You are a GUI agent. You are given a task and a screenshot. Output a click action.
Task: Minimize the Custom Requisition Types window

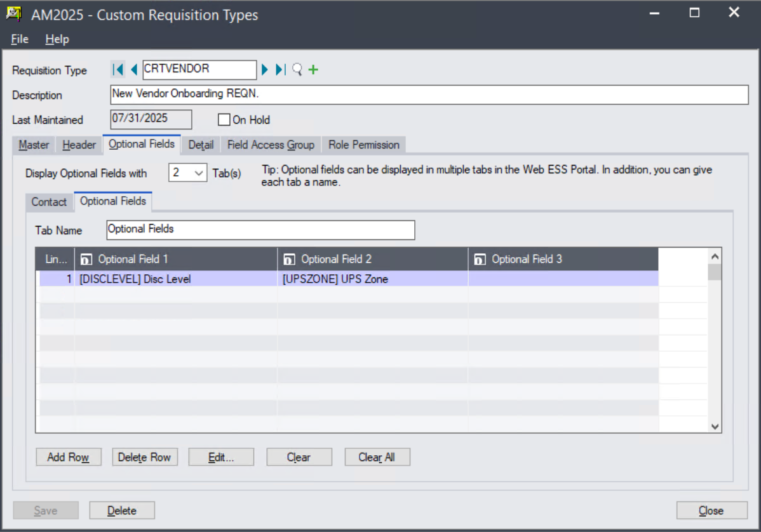pyautogui.click(x=654, y=13)
